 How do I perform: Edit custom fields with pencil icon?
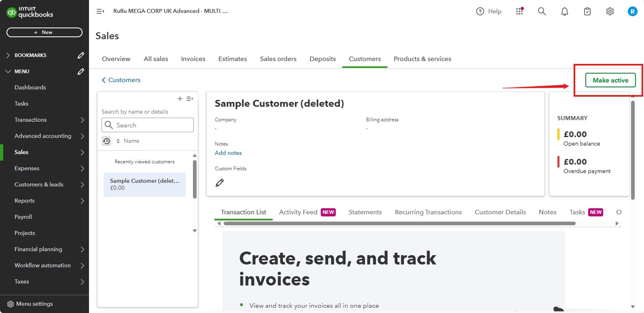[x=220, y=183]
